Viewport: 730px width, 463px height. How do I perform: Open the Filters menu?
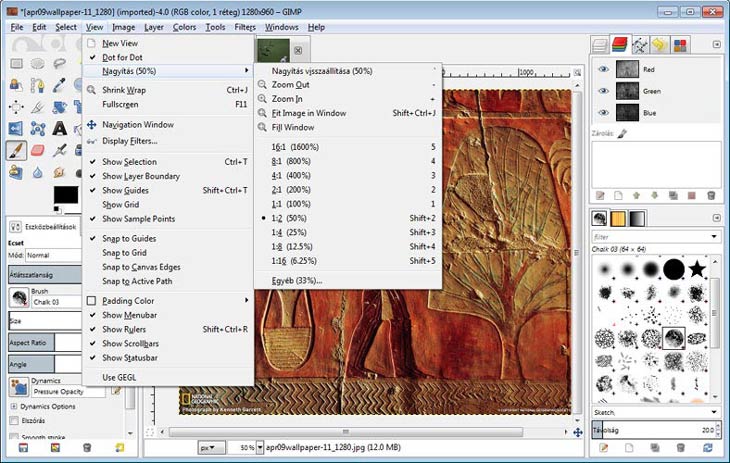245,27
